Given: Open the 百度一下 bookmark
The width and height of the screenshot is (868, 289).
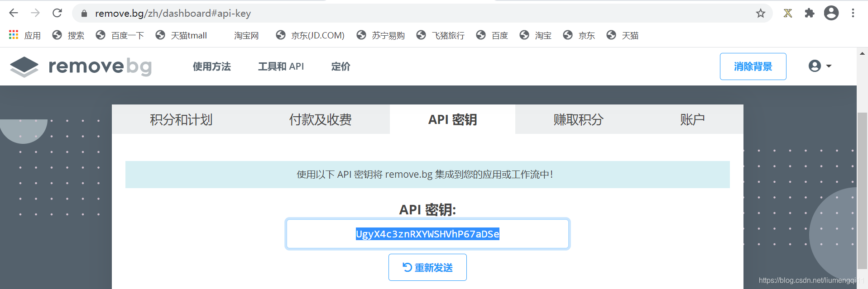Looking at the screenshot, I should pyautogui.click(x=120, y=35).
